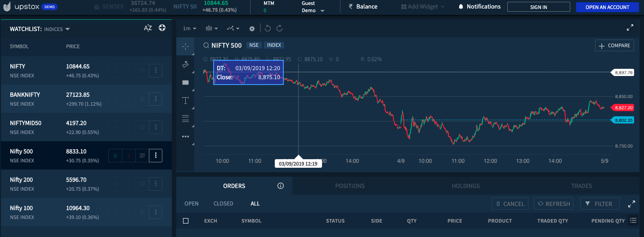Expand the orders panel to fullscreen
644x237 pixels.
point(631,204)
